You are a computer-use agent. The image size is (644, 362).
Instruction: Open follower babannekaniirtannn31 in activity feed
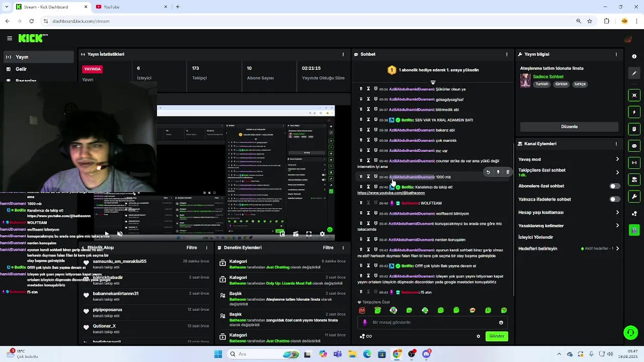[116, 294]
